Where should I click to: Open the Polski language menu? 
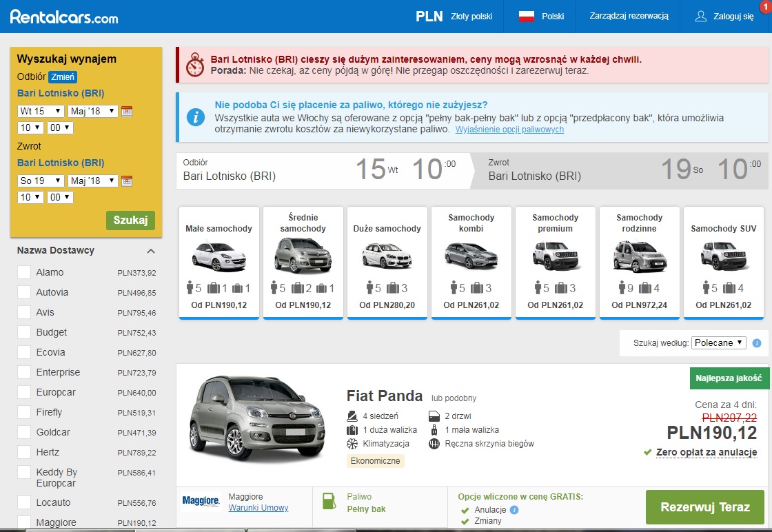(542, 17)
